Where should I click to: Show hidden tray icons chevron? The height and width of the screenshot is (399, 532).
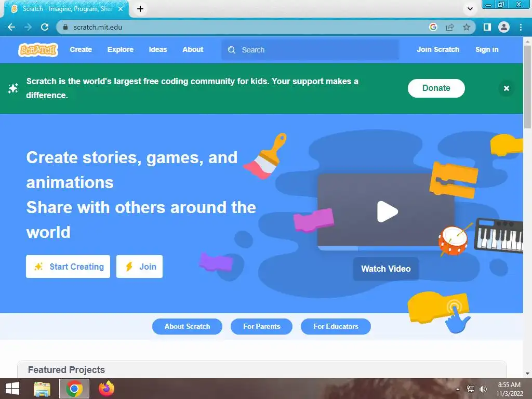pyautogui.click(x=458, y=389)
